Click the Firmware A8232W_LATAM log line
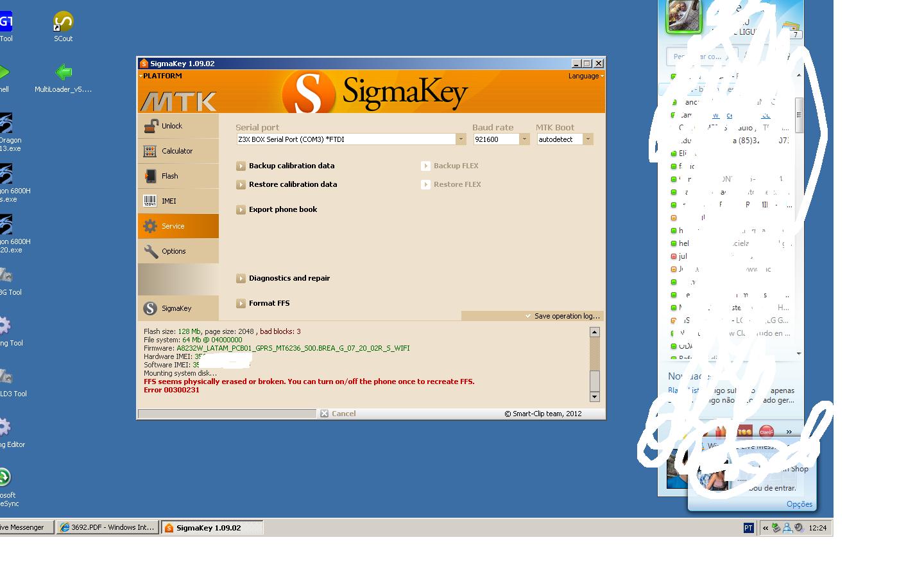Viewport: 924px width, 578px height. pyautogui.click(x=277, y=348)
